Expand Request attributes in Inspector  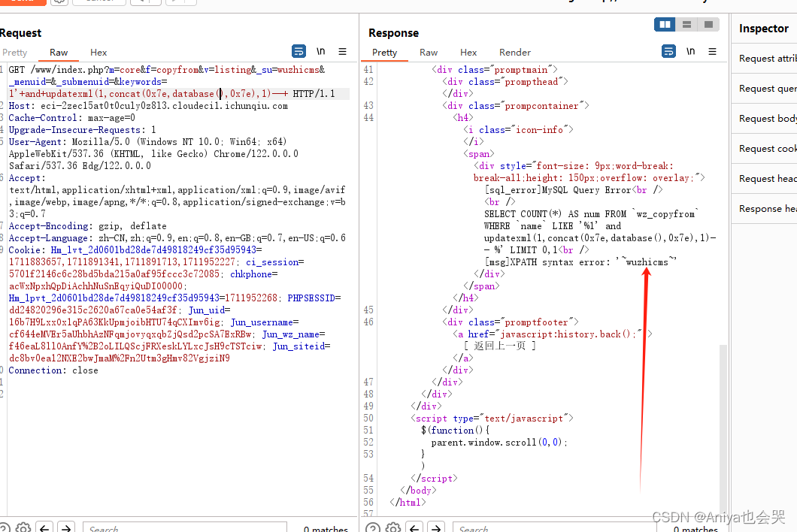(765, 59)
